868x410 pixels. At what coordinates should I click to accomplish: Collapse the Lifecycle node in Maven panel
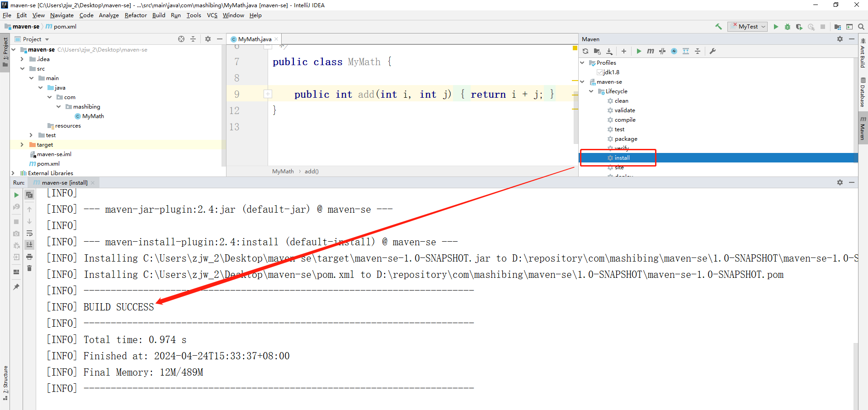coord(591,91)
